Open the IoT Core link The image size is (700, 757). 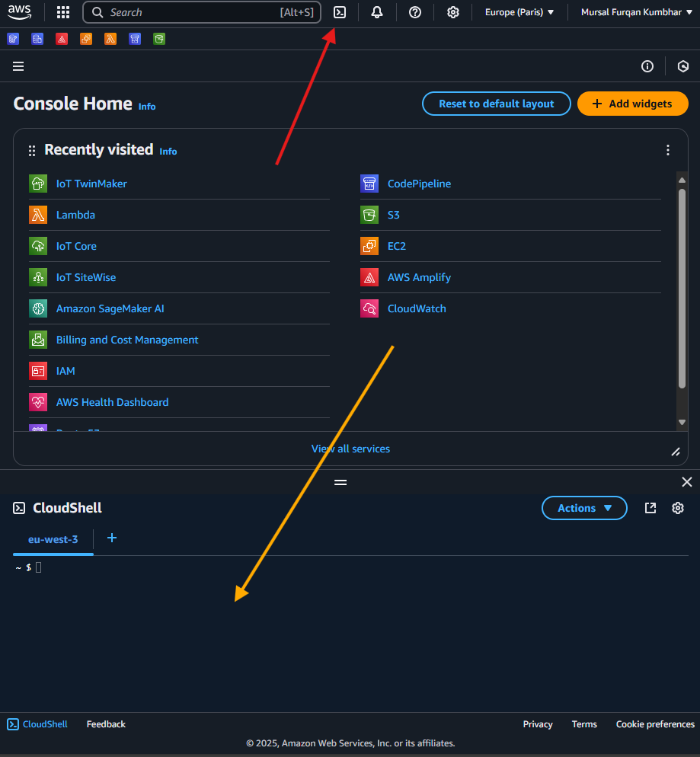tap(76, 246)
